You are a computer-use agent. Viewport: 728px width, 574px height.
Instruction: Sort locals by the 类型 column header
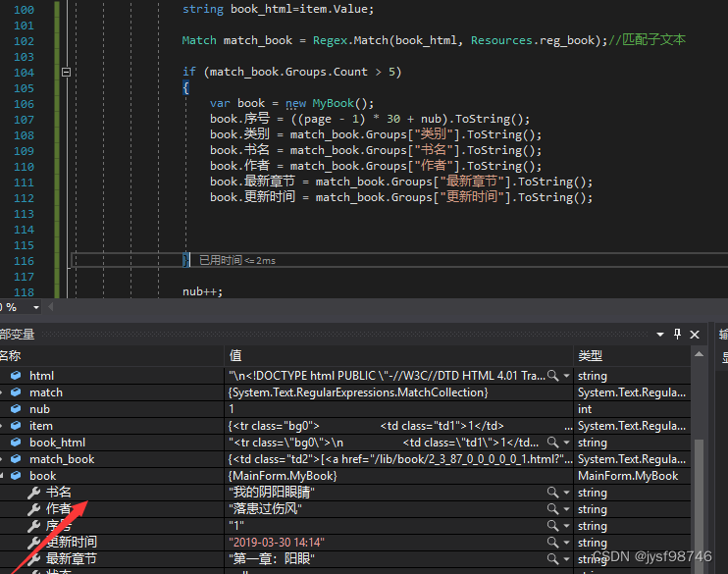point(632,356)
